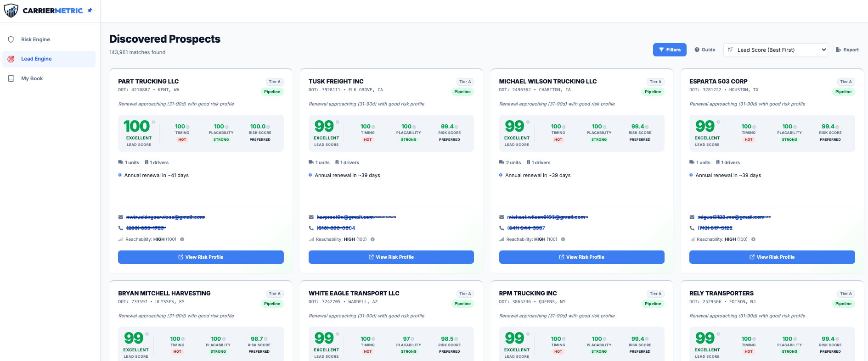View Risk Profile for ESPARTA 503 CORP

click(x=772, y=257)
